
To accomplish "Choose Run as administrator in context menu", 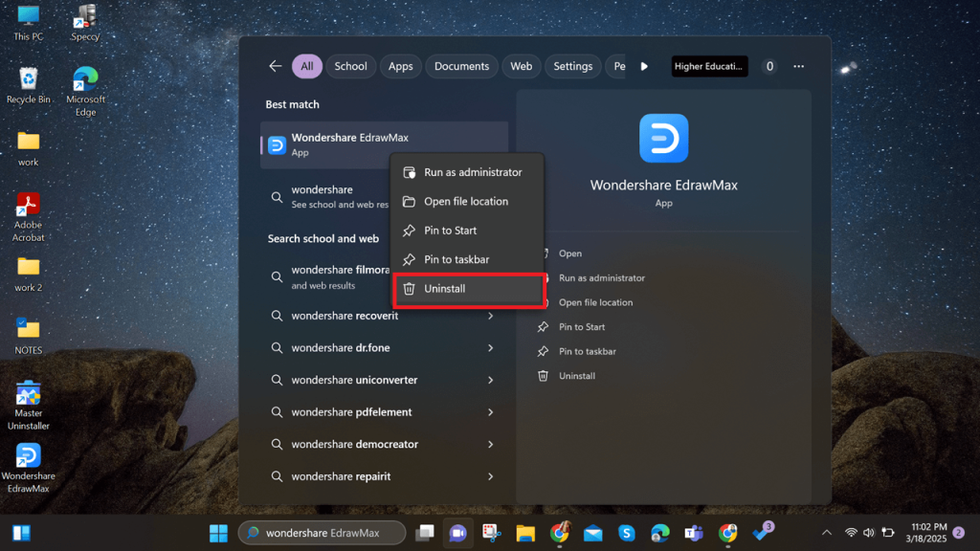I will [467, 172].
